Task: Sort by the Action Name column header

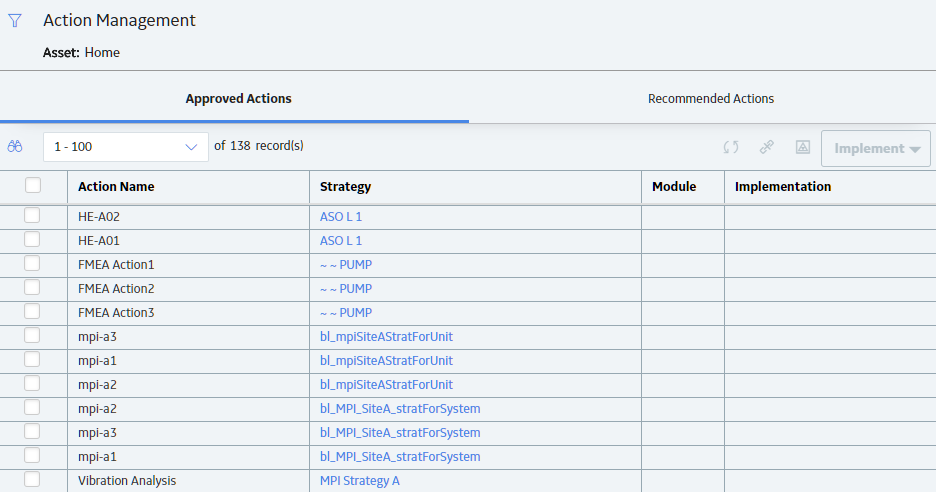Action: click(116, 187)
